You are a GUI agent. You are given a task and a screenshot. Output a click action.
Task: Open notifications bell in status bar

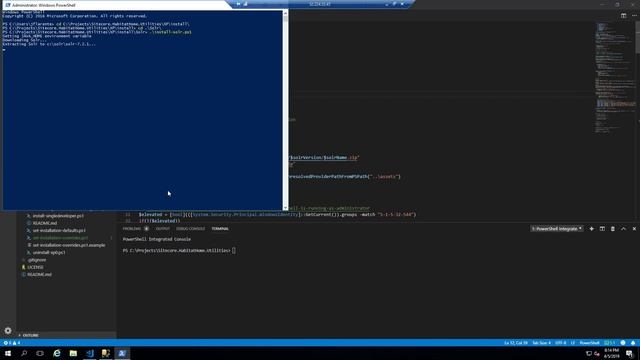point(633,343)
